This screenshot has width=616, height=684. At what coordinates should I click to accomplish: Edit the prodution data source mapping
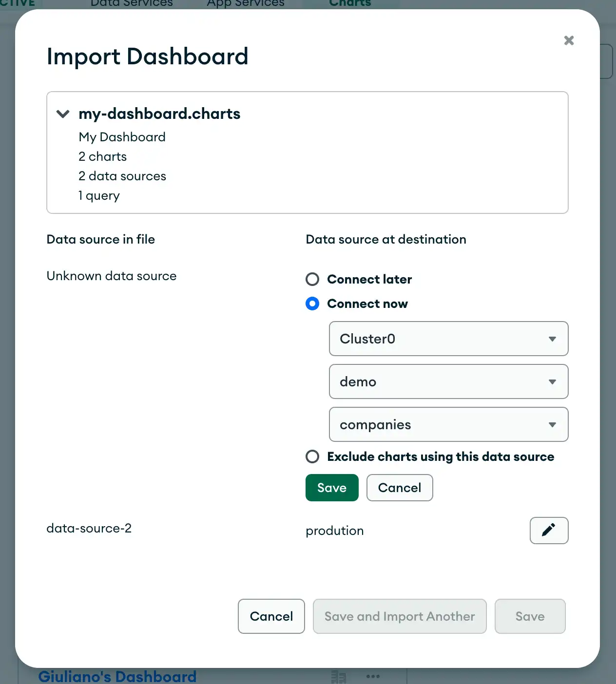[549, 531]
